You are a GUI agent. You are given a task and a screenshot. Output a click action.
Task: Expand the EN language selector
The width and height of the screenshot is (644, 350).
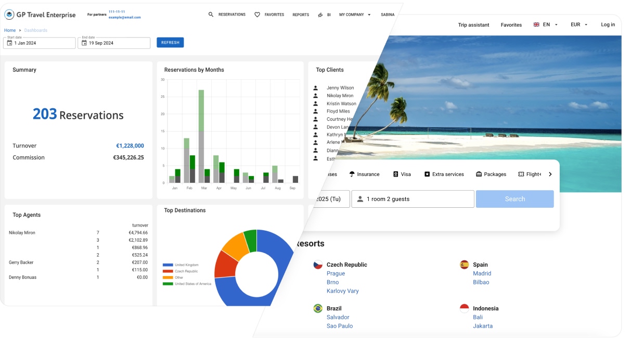(x=545, y=24)
